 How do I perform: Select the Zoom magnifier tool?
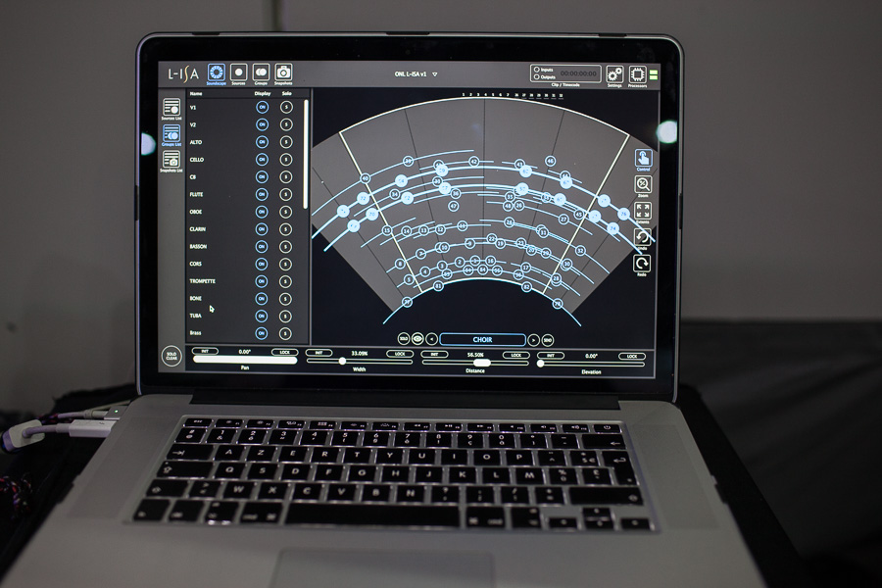pos(643,184)
